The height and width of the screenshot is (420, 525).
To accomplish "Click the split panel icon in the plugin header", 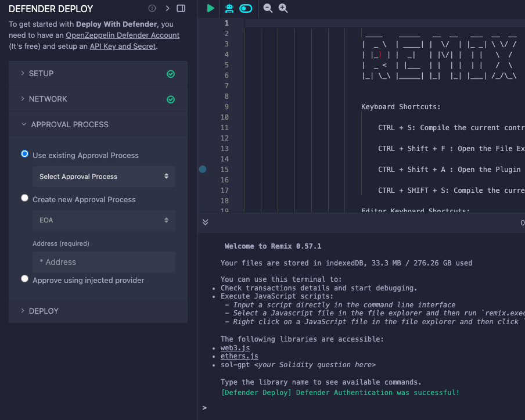I will point(180,8).
